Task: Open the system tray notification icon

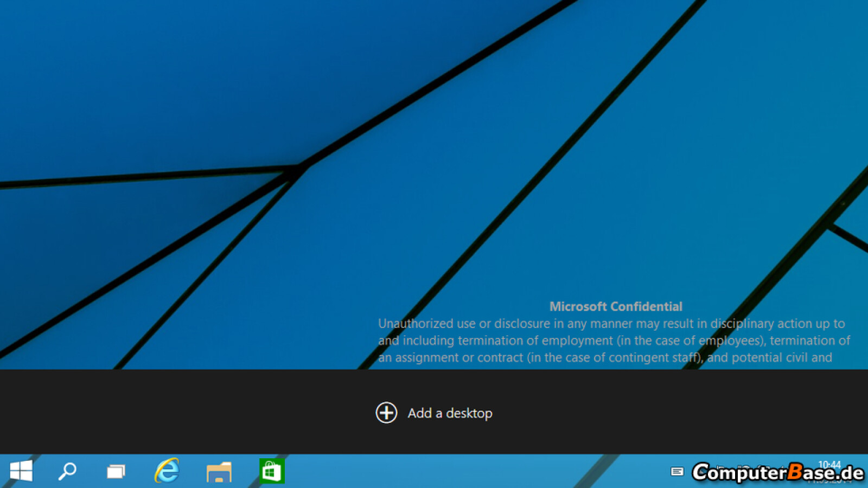Action: (x=678, y=471)
